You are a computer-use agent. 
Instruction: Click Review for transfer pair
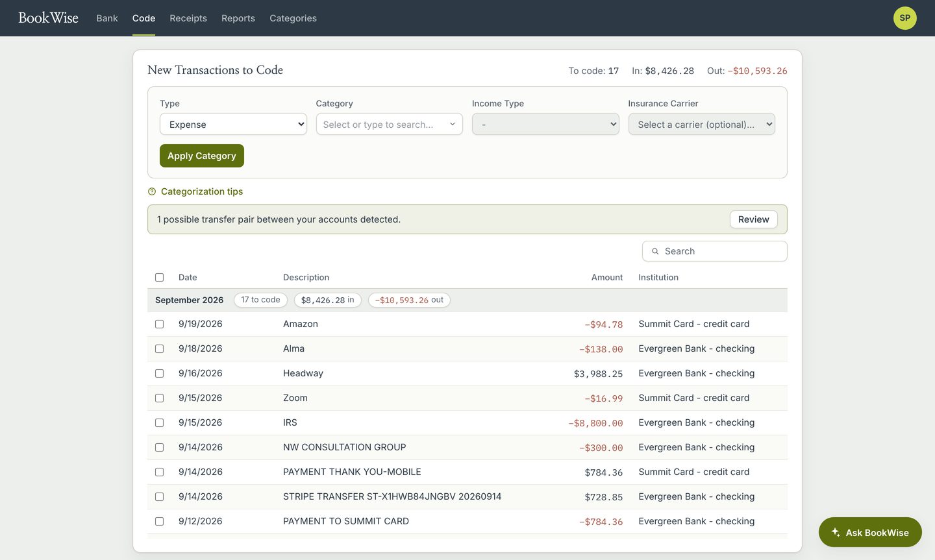click(753, 219)
